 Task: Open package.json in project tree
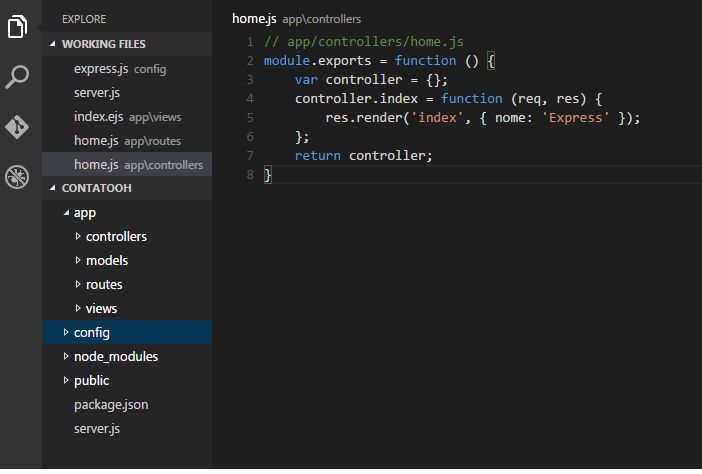pyautogui.click(x=111, y=405)
